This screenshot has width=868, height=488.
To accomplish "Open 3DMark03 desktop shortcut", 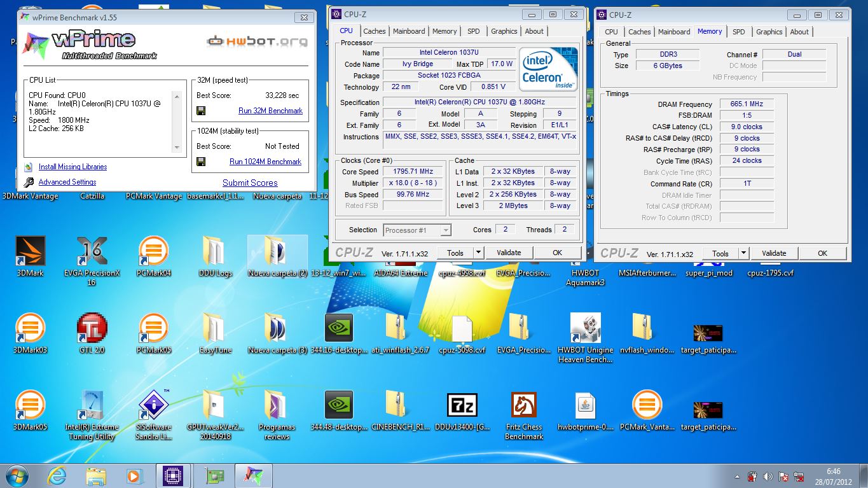I will (x=30, y=333).
